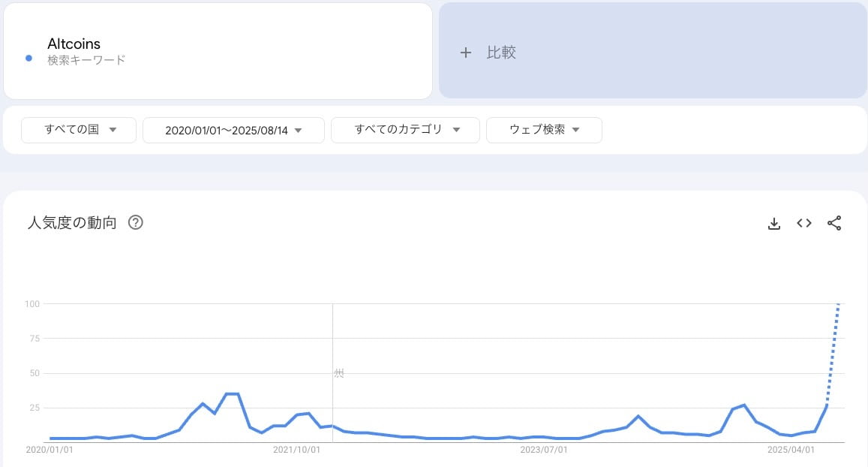Screen dimensions: 868x467
Task: Click the 2021/10/01 axis date label
Action: coord(296,450)
